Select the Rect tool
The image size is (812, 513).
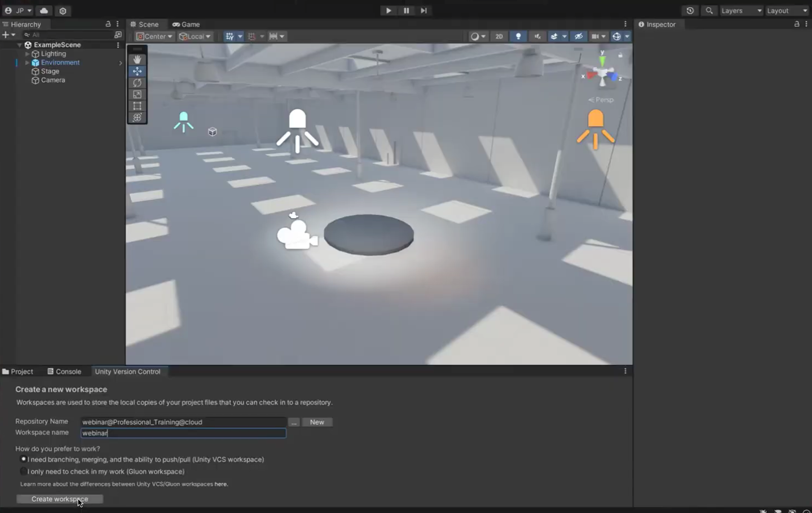[x=137, y=106]
